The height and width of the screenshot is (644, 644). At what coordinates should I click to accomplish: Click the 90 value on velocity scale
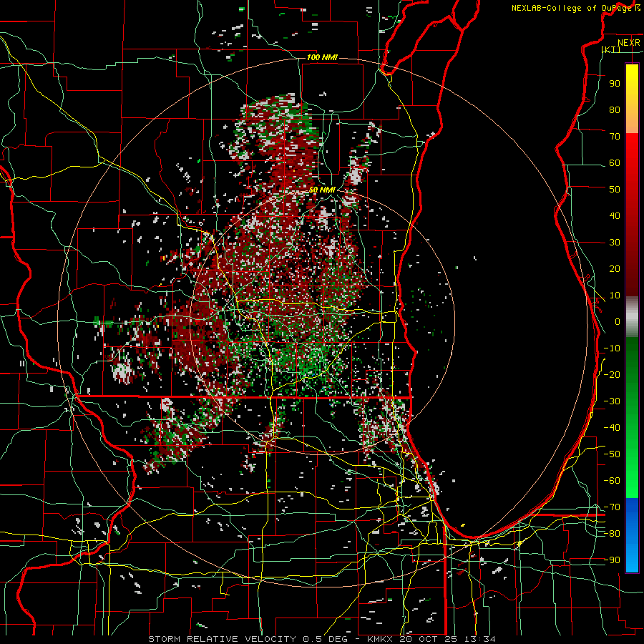tap(615, 84)
